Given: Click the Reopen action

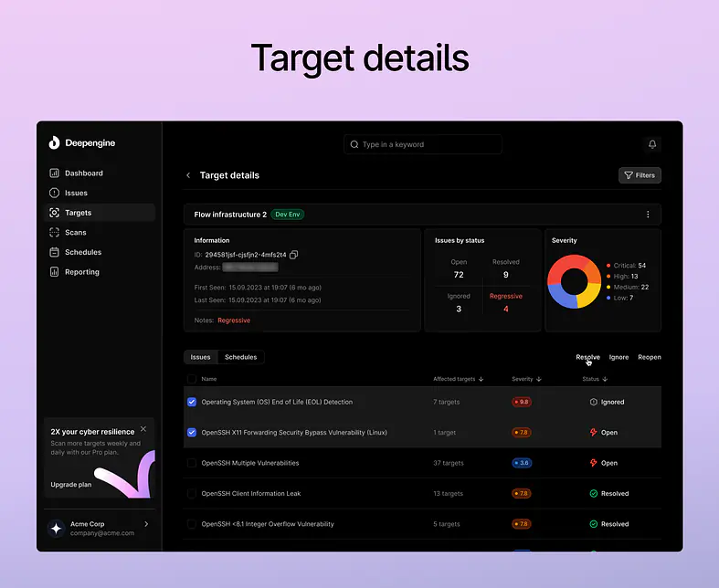Looking at the screenshot, I should tap(650, 357).
